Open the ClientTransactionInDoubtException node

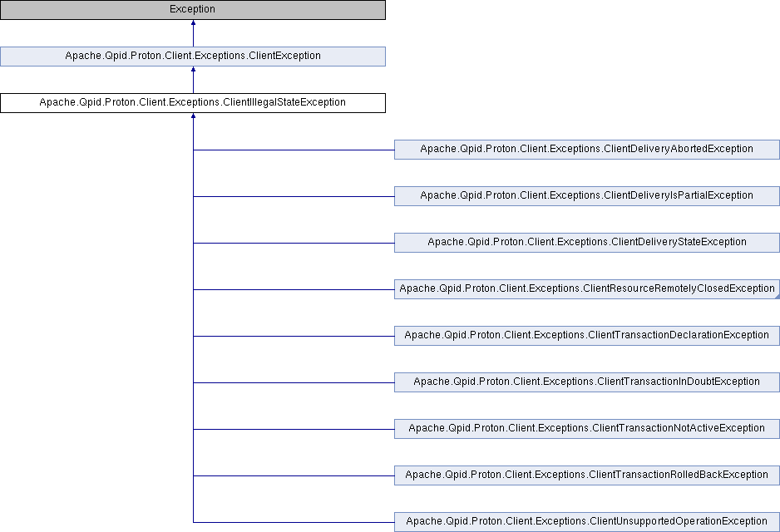coord(586,382)
